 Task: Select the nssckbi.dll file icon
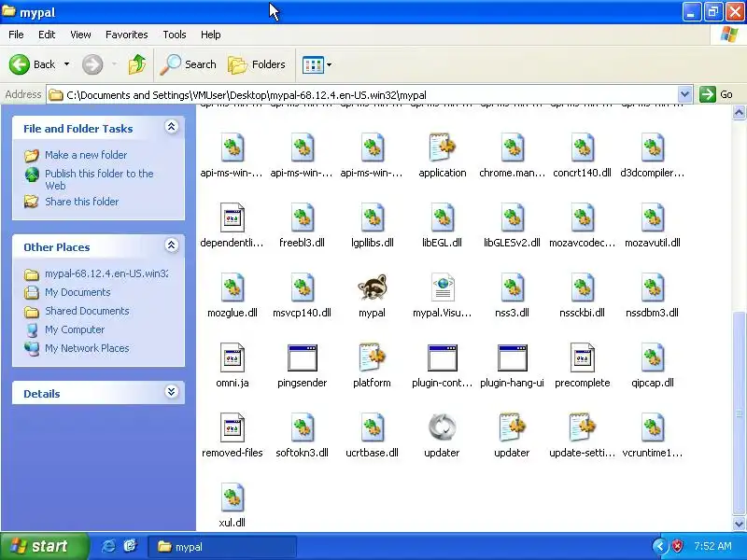pos(582,287)
